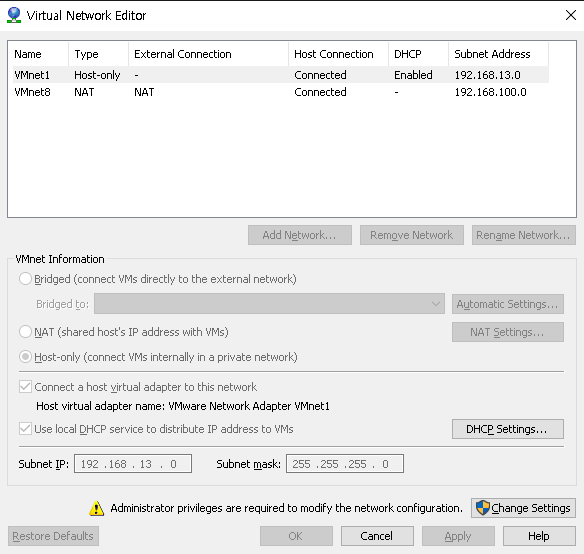Viewport: 584px width, 554px height.
Task: Click Change Settings with shield icon
Action: tap(523, 508)
